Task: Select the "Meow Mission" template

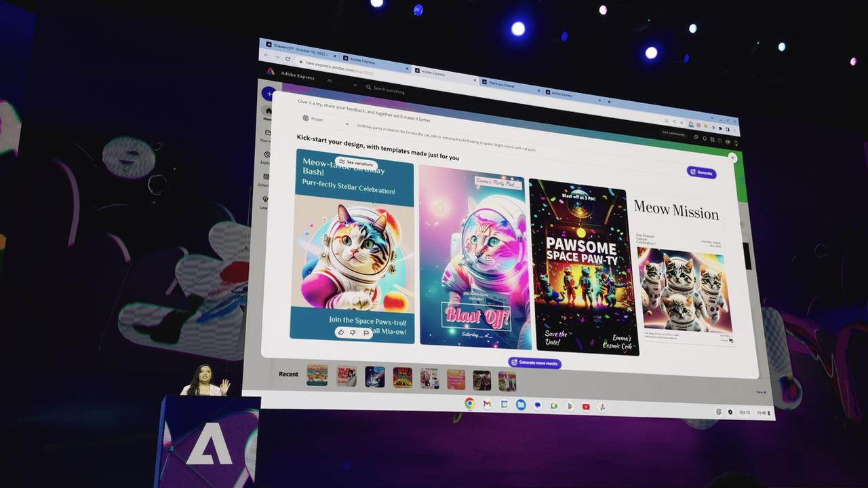Action: click(x=685, y=269)
